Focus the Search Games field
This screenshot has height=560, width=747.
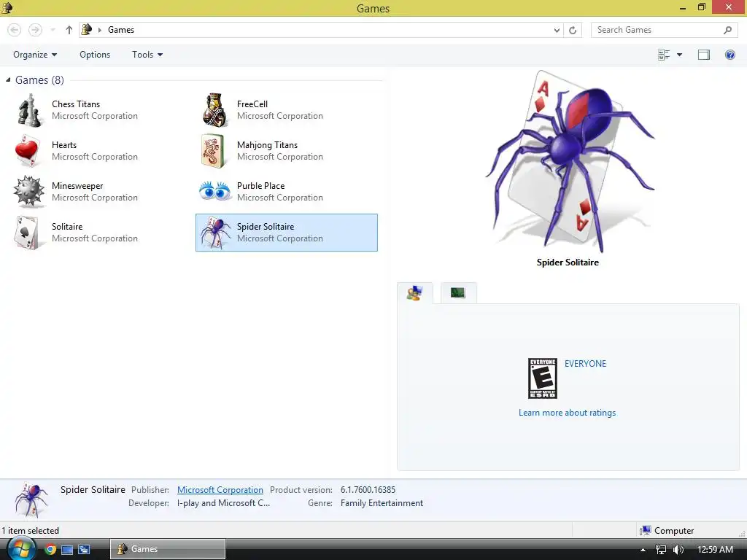click(x=664, y=30)
